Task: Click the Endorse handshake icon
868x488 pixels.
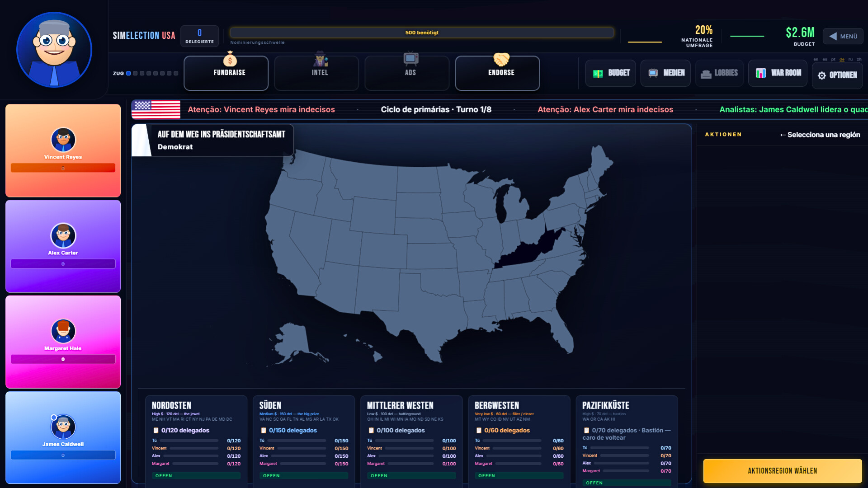Action: pos(501,59)
